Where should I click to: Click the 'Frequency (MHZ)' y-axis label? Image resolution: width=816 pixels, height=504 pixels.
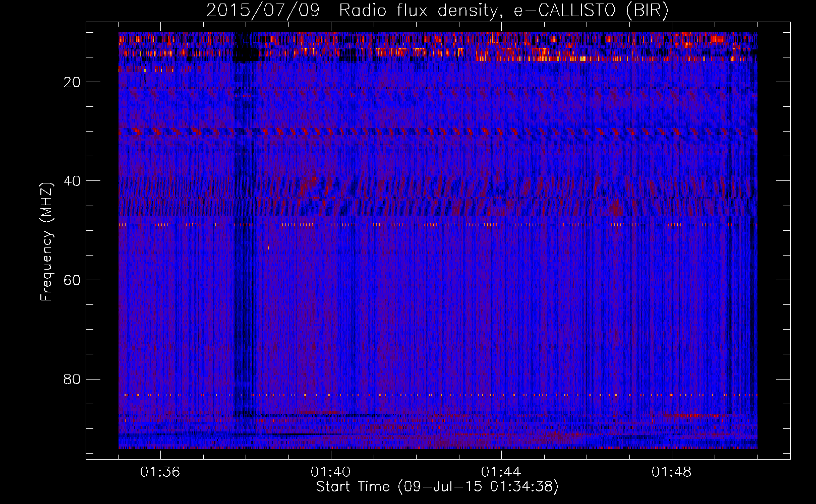point(46,242)
